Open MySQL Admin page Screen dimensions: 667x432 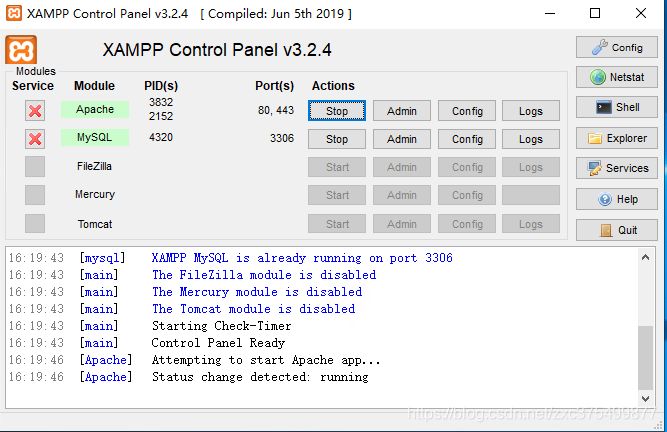402,139
